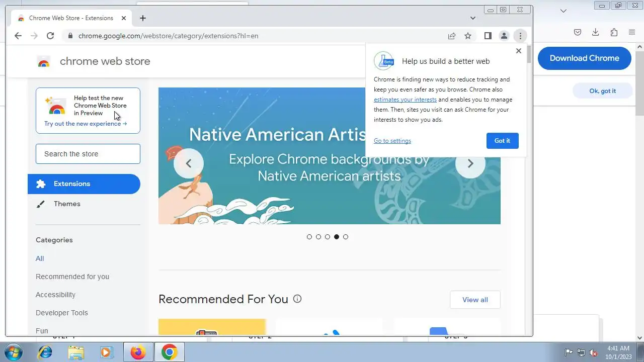Click the Chrome page vertical scrollbar thumb

529,54
